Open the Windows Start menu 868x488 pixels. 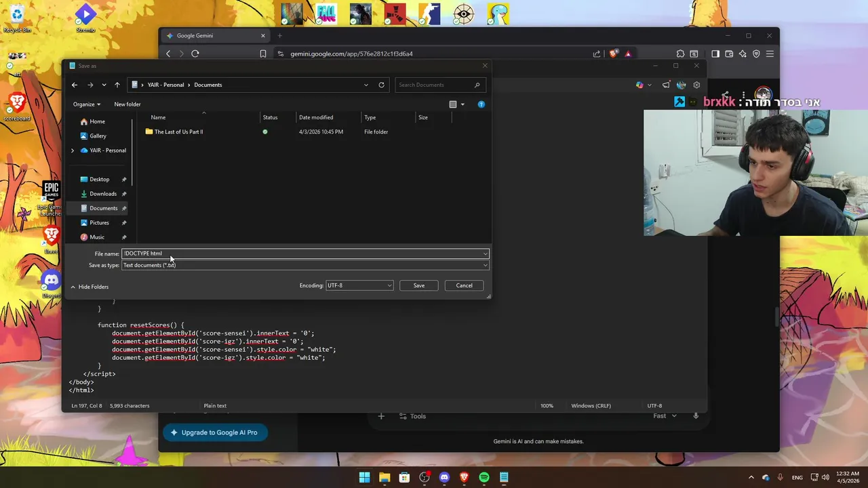364,477
